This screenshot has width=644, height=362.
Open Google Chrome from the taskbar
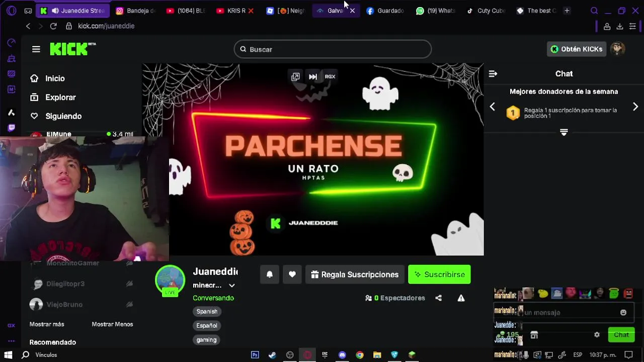(x=360, y=355)
